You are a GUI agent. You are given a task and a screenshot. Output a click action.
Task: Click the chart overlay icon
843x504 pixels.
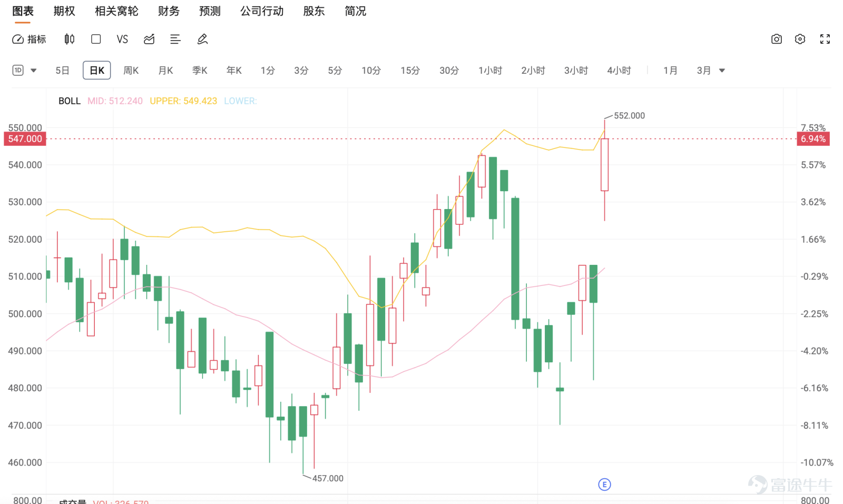(149, 39)
